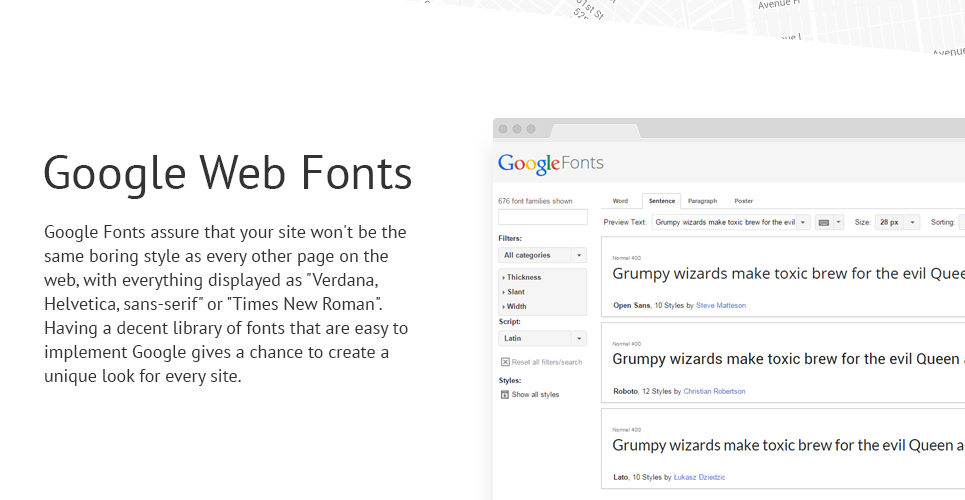
Task: Click the Roboto font name
Action: 625,391
